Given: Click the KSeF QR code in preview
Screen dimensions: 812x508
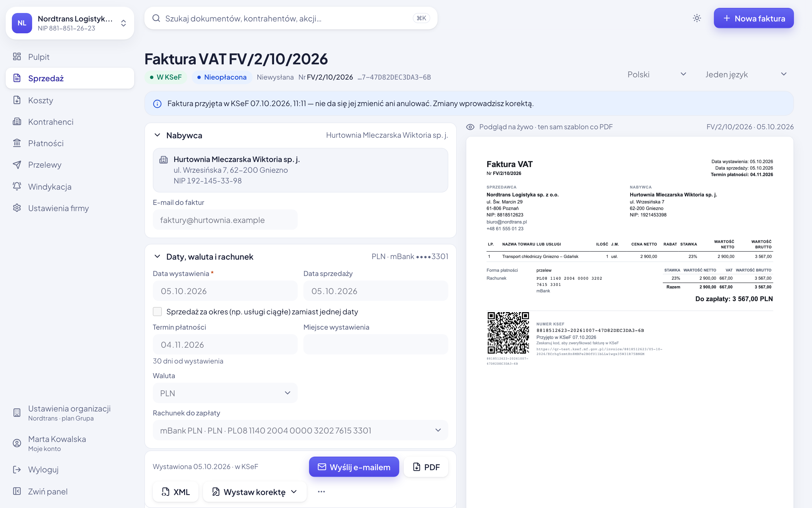Looking at the screenshot, I should click(x=508, y=333).
